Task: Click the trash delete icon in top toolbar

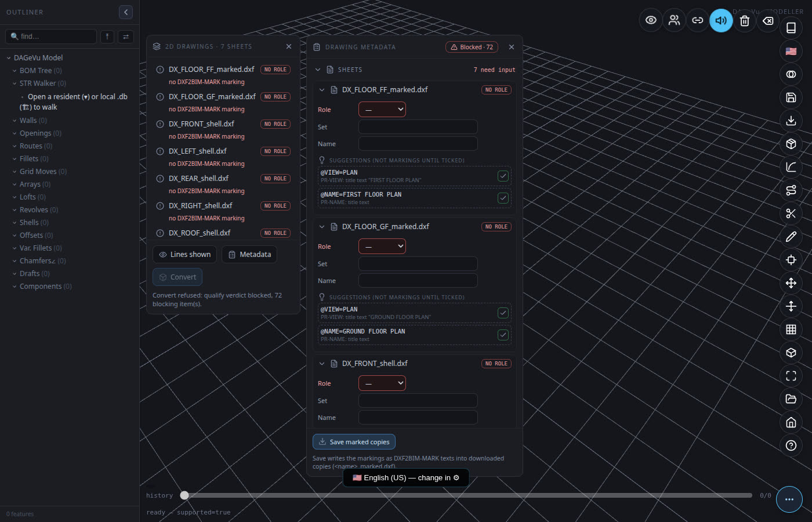Action: pyautogui.click(x=745, y=21)
